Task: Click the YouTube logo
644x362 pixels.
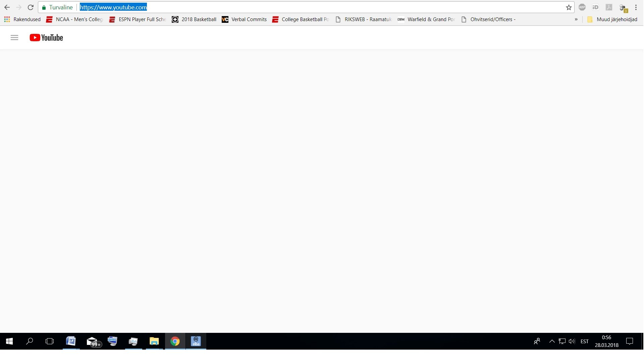Action: [x=46, y=38]
